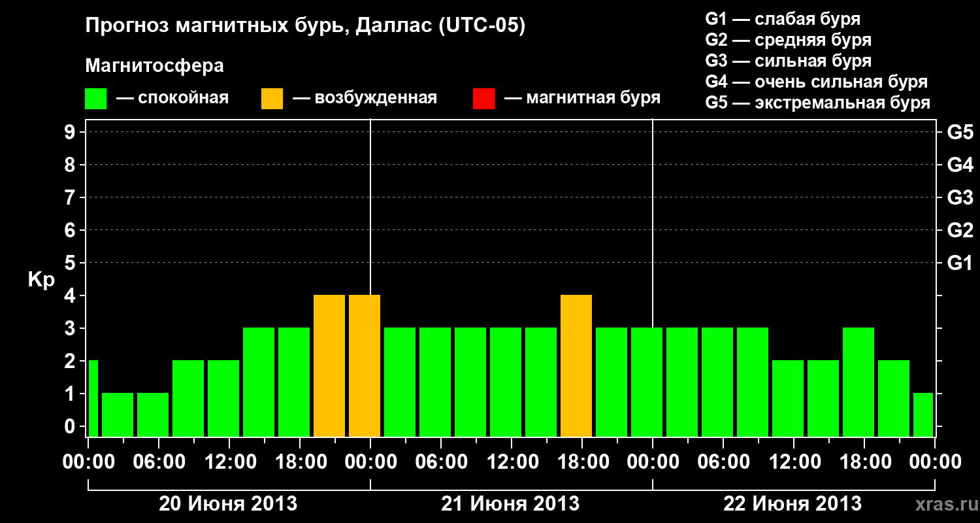This screenshot has height=523, width=980.
Task: Click the orange Kp 4 bar near 18:00 on 21 June
Action: click(576, 365)
